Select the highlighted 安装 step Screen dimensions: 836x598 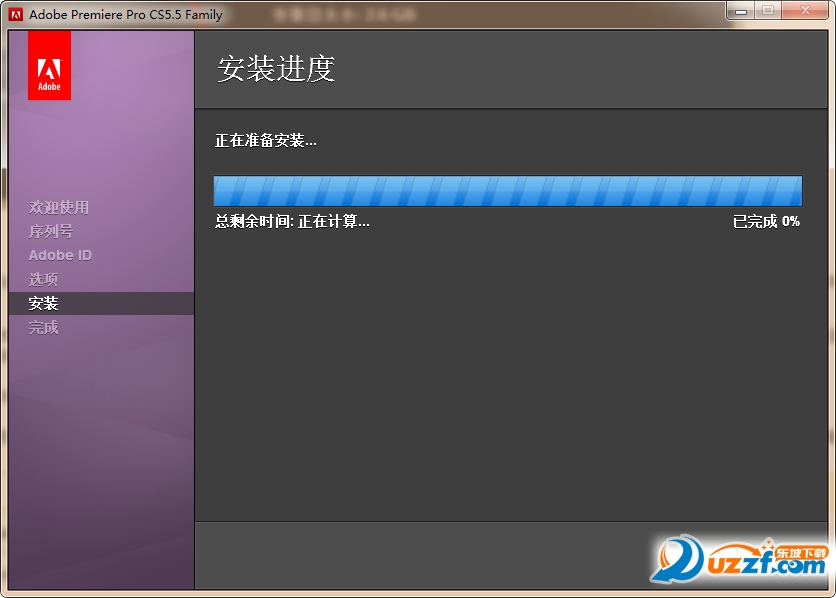pos(101,303)
